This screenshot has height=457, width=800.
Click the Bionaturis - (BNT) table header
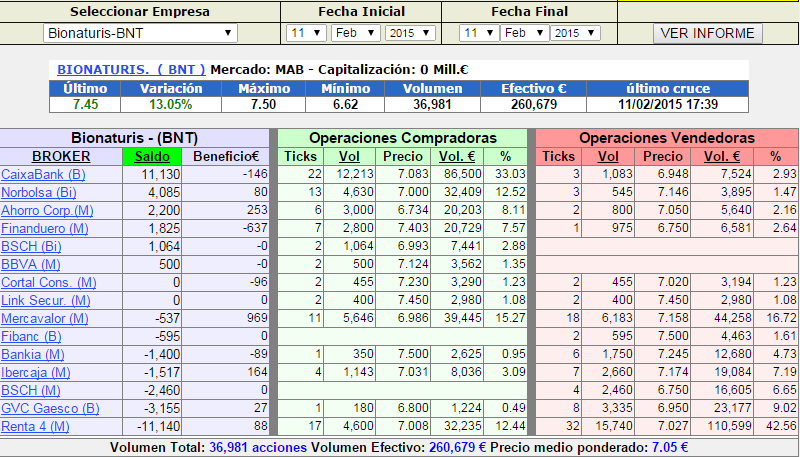point(135,138)
